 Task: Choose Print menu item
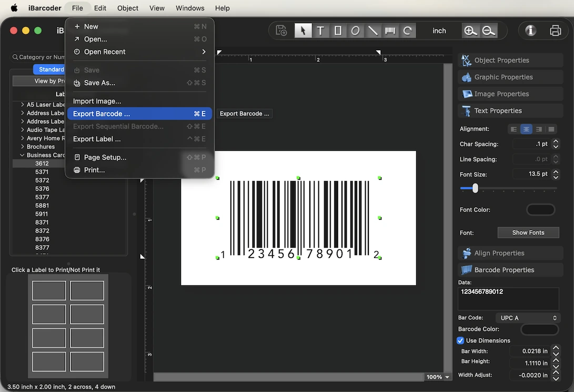coord(139,170)
